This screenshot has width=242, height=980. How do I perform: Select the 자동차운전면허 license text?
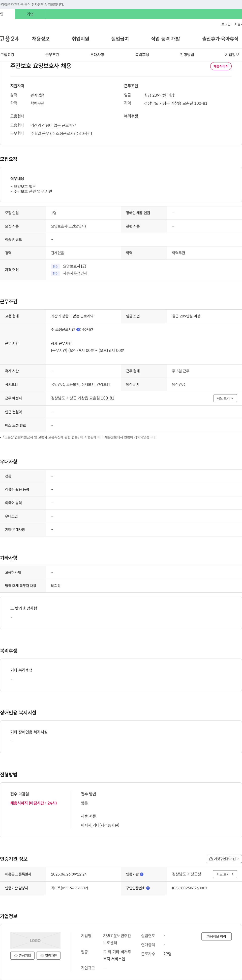75,273
